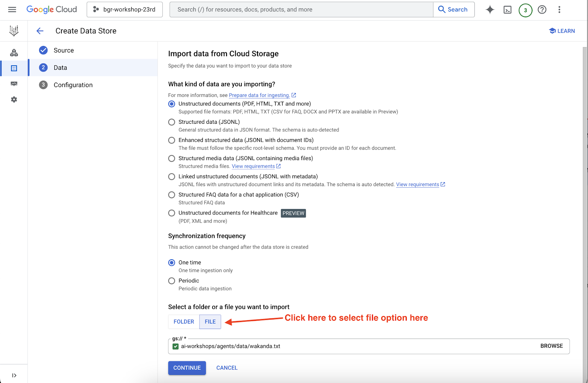Open notifications badge showing 3

click(525, 10)
